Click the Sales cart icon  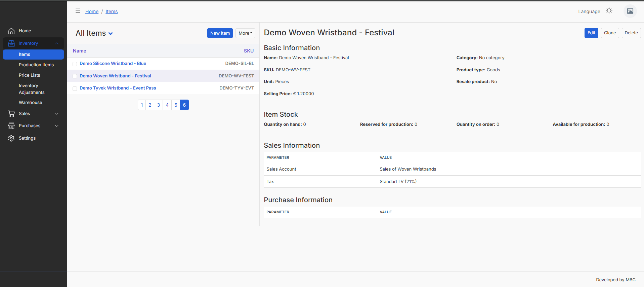point(11,114)
